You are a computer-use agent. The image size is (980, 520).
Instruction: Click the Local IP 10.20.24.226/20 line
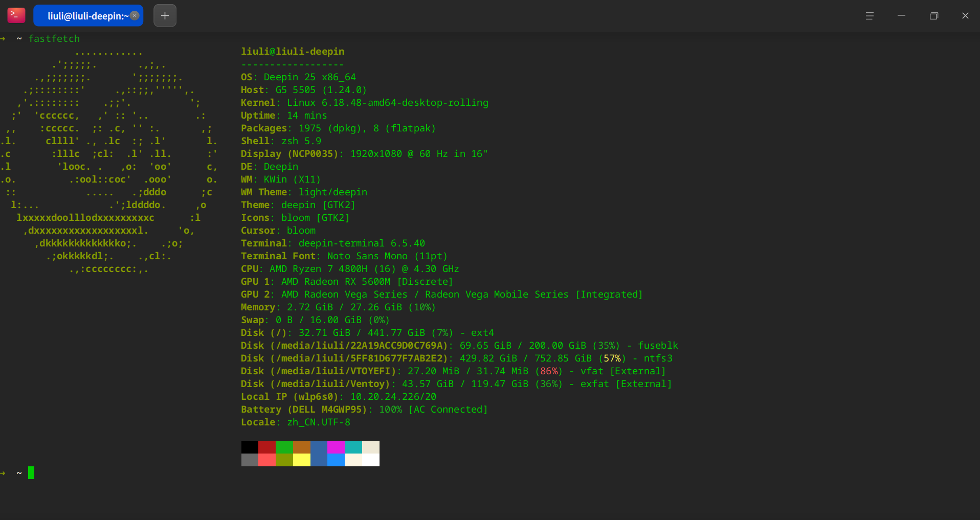coord(339,396)
